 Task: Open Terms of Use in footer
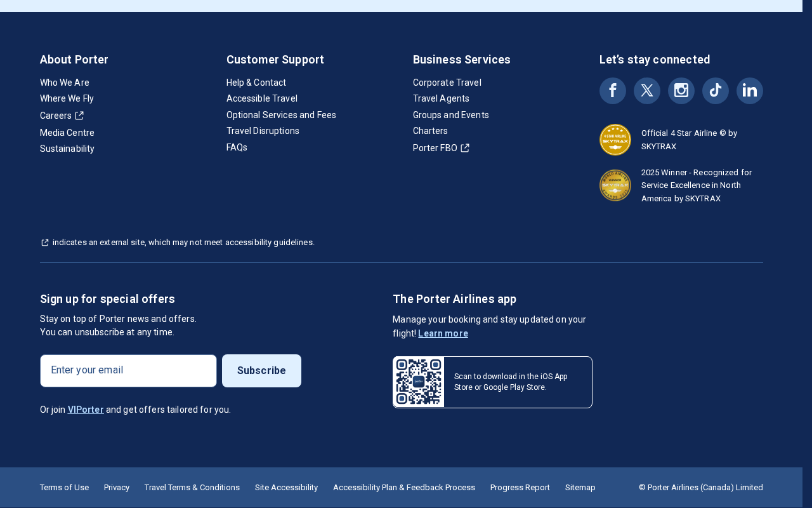64,488
